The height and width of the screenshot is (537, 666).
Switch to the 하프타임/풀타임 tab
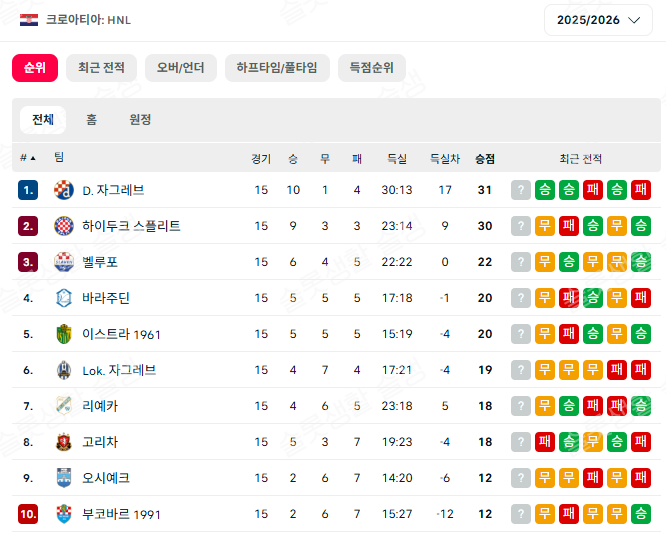coord(277,68)
